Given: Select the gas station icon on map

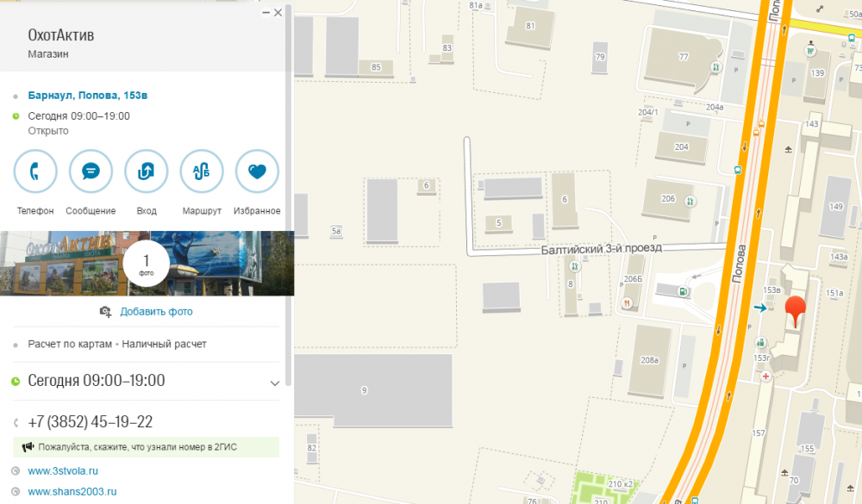Looking at the screenshot, I should pos(684,291).
